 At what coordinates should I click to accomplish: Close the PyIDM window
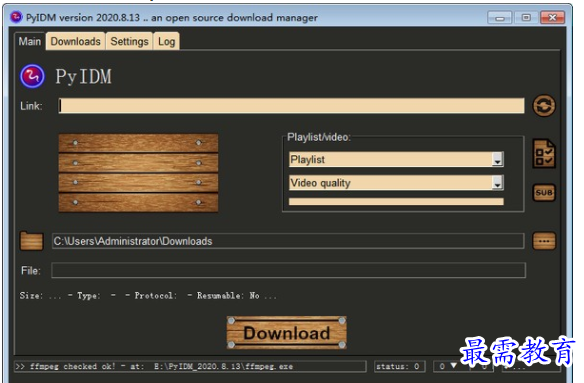coord(552,18)
